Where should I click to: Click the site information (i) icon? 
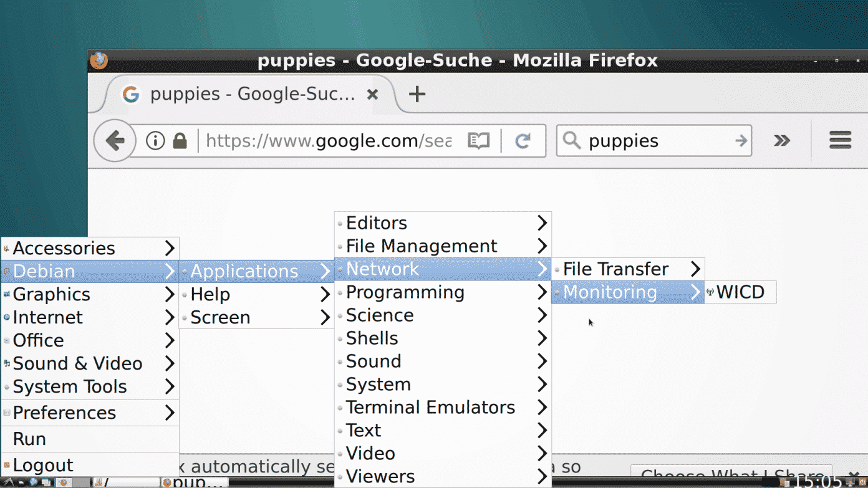coord(155,141)
